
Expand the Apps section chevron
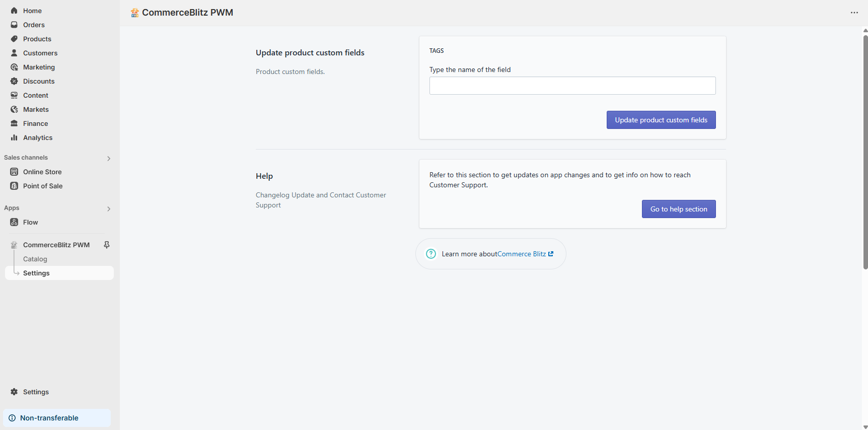109,209
